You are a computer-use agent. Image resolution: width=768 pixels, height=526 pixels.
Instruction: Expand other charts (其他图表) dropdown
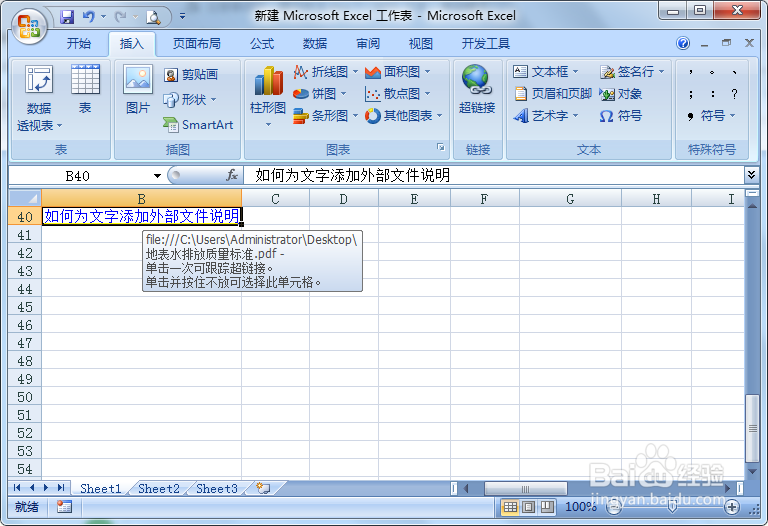coord(439,116)
